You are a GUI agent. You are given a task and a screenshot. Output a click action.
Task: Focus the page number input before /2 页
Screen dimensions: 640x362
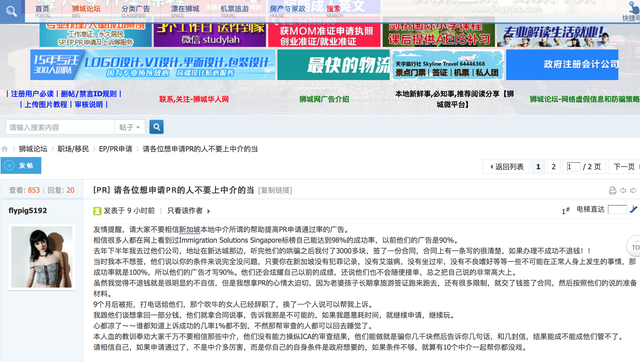(x=573, y=167)
